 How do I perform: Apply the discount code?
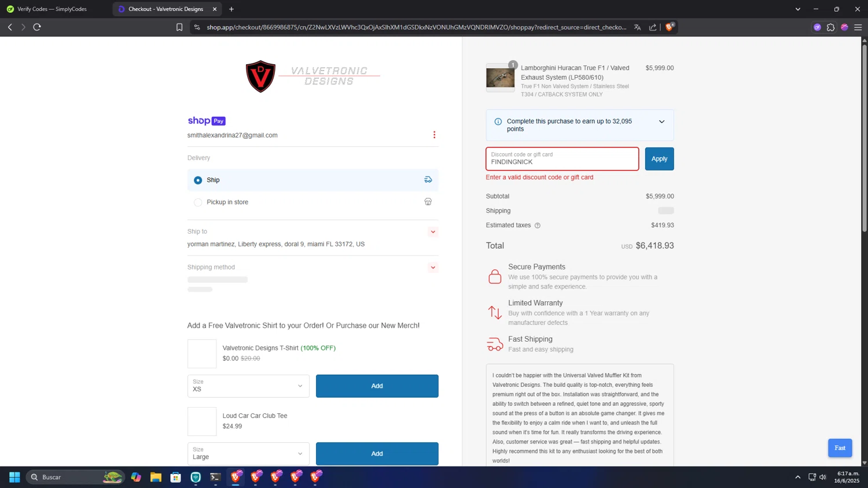coord(659,159)
